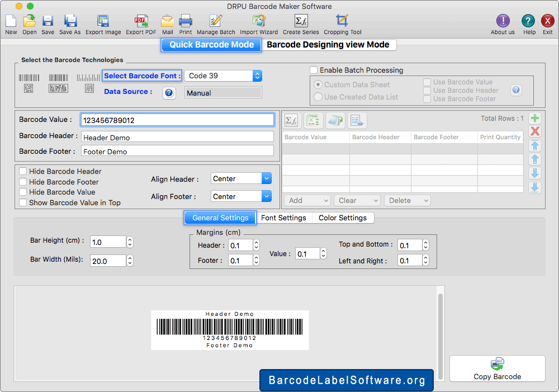Select the Use Created Data List radio button

(318, 97)
